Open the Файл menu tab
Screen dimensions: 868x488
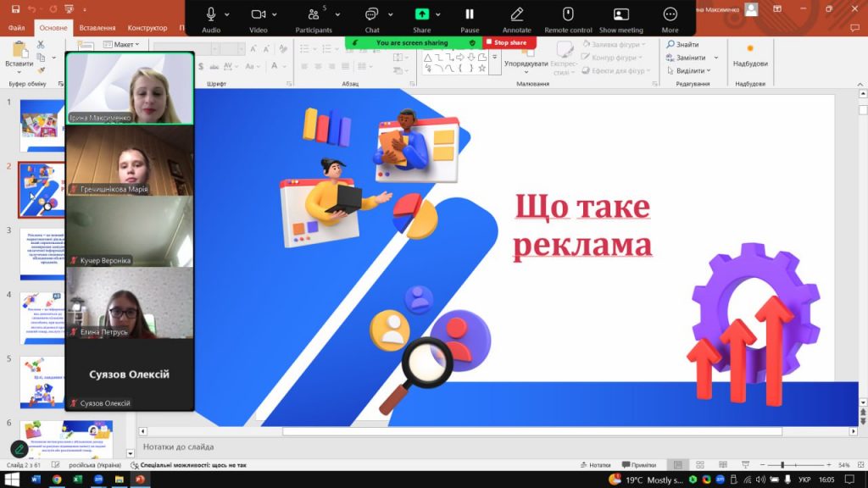click(16, 28)
